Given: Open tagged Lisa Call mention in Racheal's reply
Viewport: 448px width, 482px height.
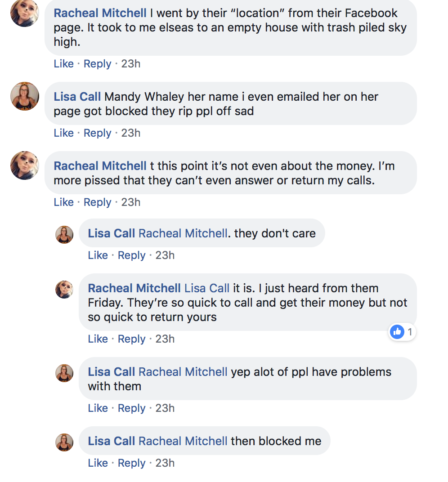Looking at the screenshot, I should pyautogui.click(x=207, y=288).
